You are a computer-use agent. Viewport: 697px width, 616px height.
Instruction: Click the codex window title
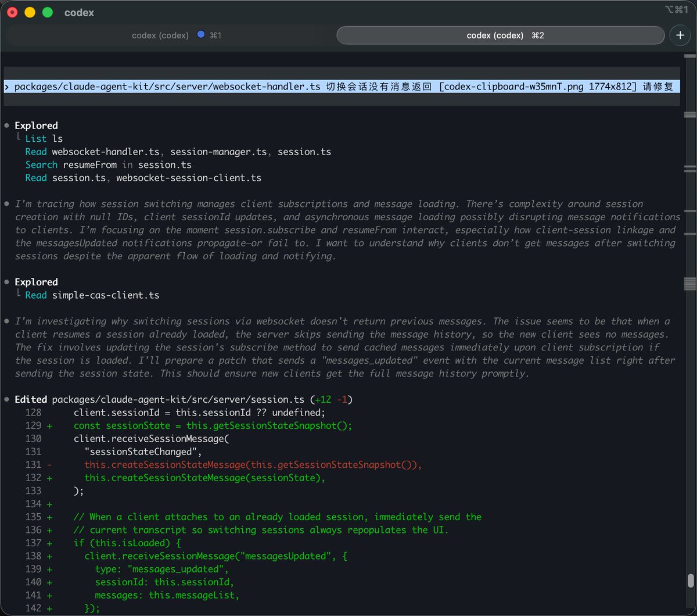[79, 12]
